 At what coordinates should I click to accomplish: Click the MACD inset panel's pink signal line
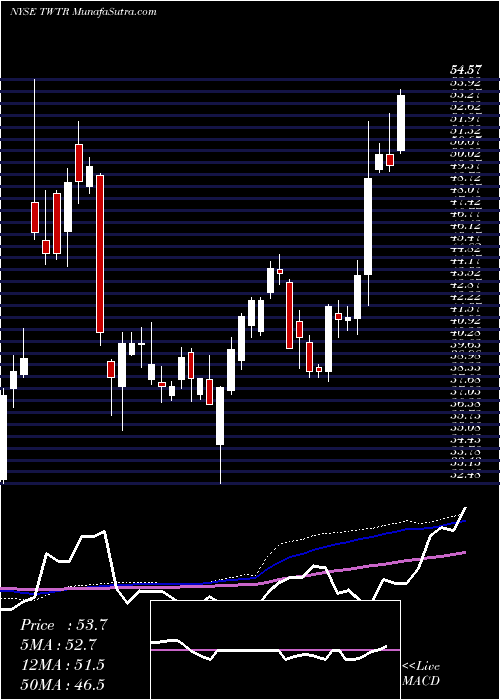(275, 650)
